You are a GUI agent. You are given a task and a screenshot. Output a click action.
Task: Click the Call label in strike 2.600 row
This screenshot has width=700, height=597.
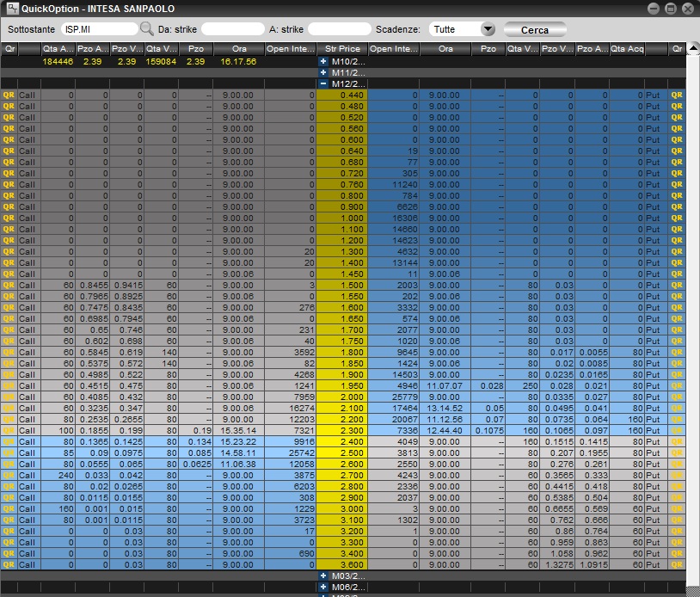pos(27,464)
